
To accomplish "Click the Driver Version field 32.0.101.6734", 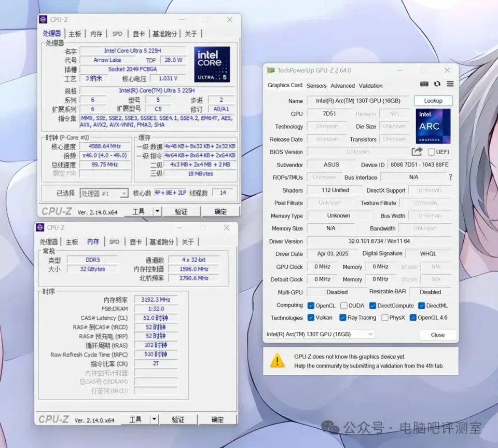I will coord(379,241).
